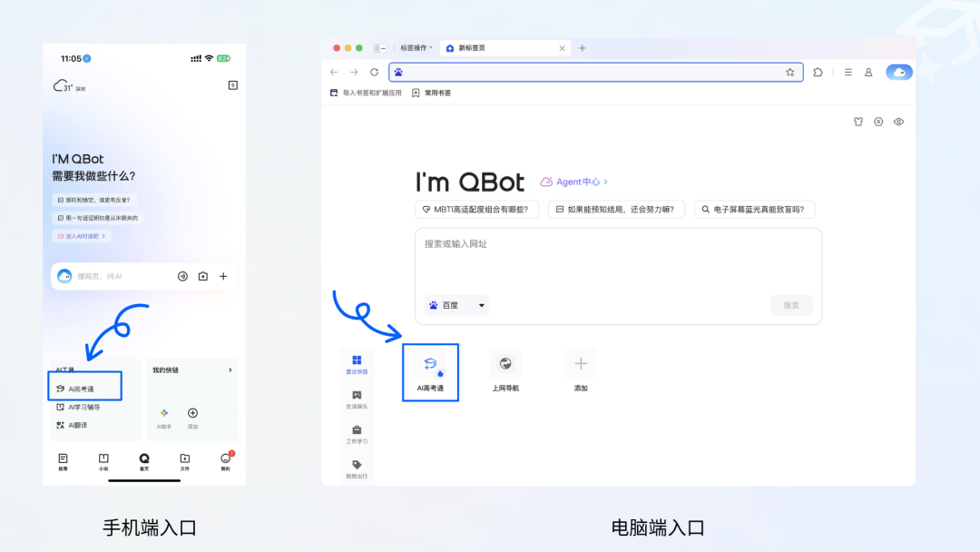Click suggestion 如果能预知结局,还会努力嘛?

click(615, 210)
